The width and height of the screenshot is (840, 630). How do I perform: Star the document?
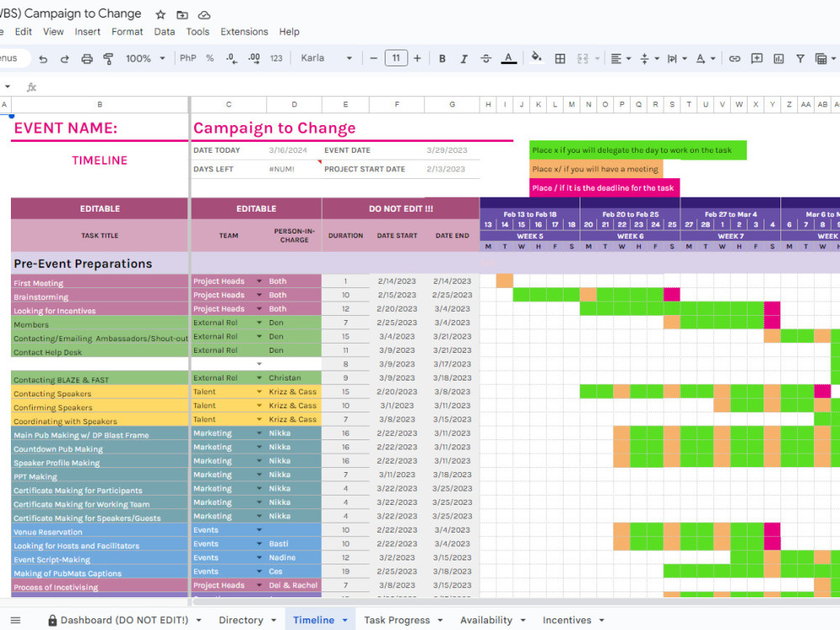[x=160, y=14]
